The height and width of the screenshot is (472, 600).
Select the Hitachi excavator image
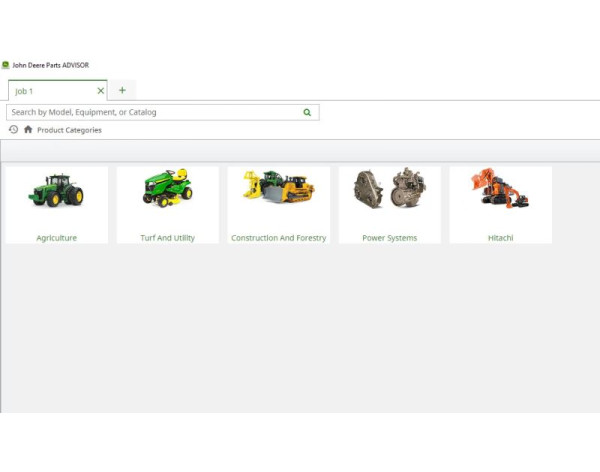coord(500,189)
